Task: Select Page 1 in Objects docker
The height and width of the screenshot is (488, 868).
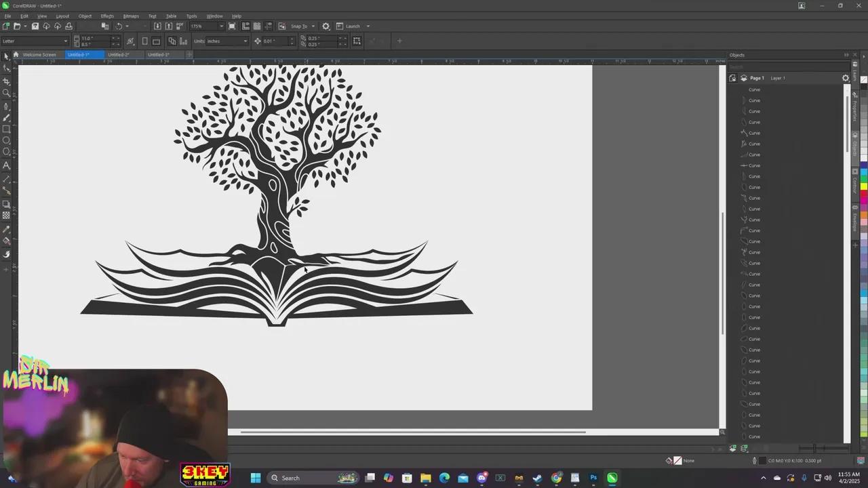Action: [x=756, y=78]
